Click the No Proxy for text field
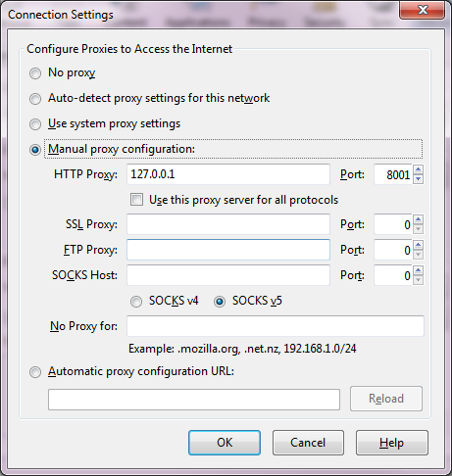452x476 pixels. (x=276, y=326)
